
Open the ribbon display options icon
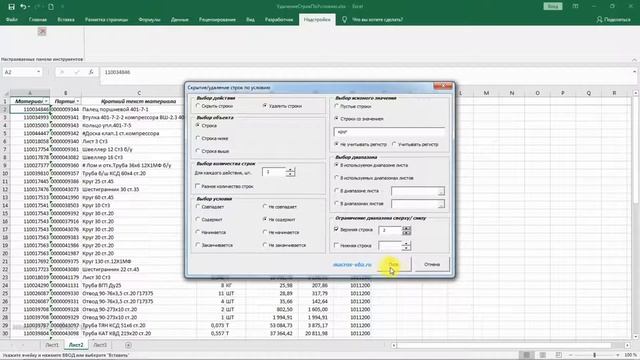[575, 6]
